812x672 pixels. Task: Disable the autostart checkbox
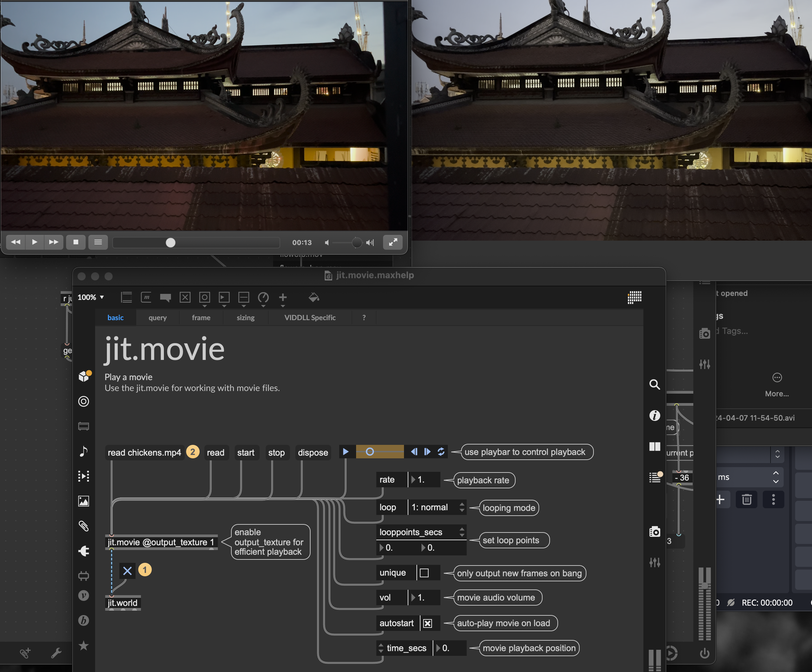[x=427, y=623]
